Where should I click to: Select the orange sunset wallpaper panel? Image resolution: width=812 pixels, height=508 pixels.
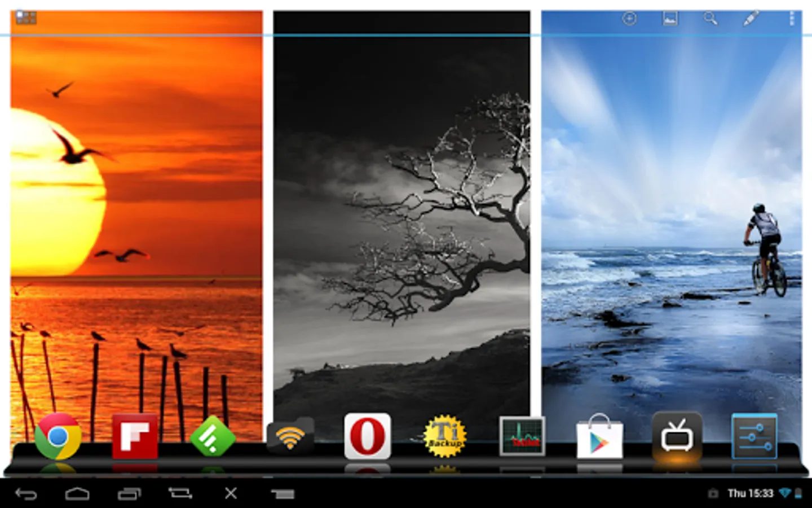tap(136, 226)
